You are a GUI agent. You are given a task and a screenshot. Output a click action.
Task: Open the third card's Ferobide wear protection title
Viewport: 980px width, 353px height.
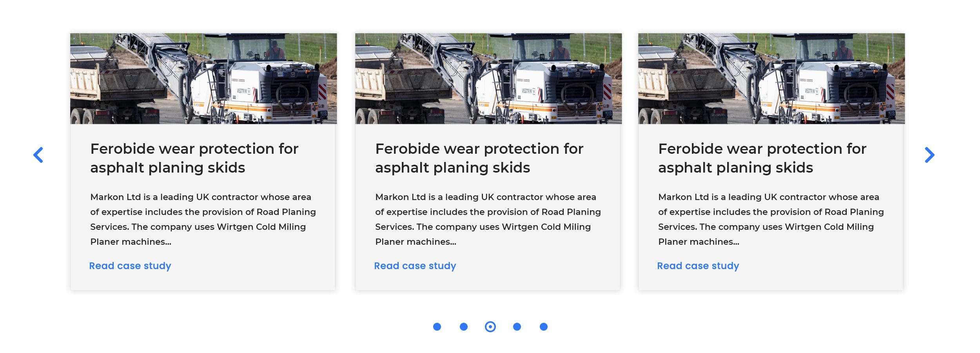pyautogui.click(x=762, y=158)
